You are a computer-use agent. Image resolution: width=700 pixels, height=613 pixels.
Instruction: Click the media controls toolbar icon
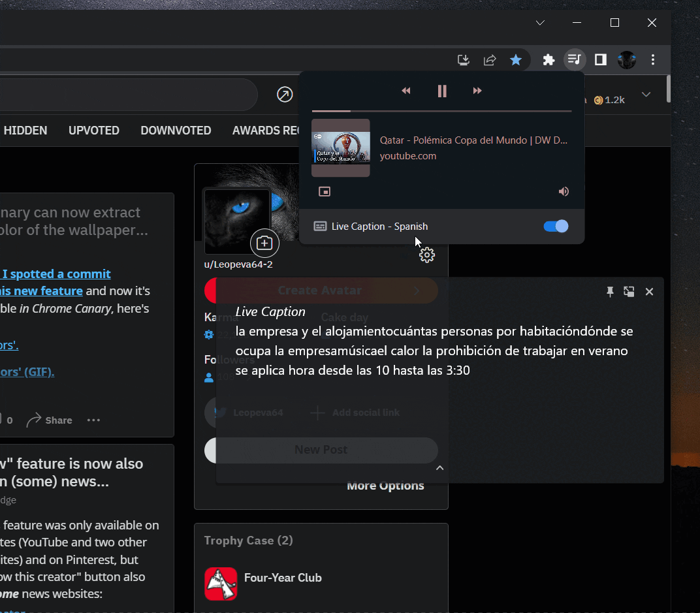click(574, 59)
